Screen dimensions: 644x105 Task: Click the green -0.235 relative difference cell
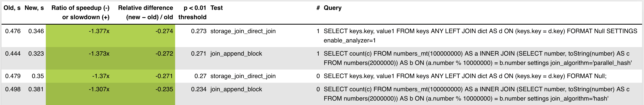coord(164,90)
